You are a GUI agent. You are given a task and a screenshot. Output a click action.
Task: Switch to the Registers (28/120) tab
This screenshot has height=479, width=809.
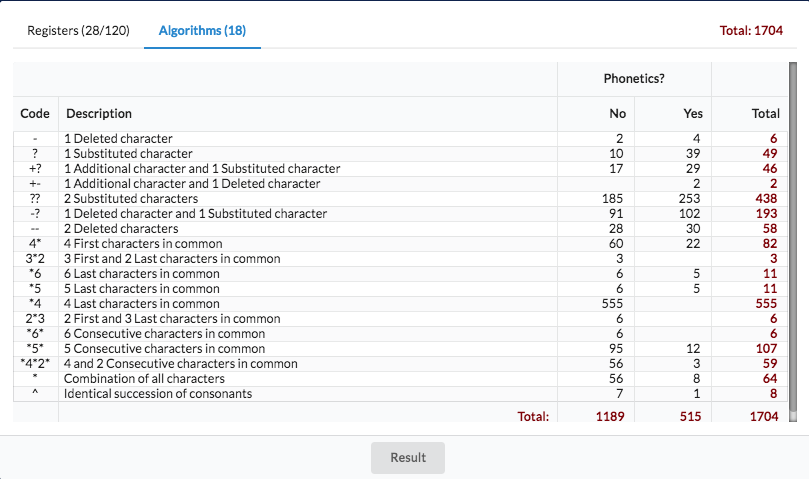pyautogui.click(x=78, y=30)
